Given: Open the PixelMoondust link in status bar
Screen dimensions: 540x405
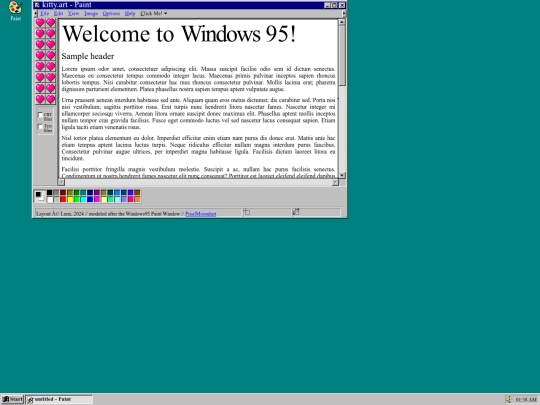Looking at the screenshot, I should [x=201, y=214].
